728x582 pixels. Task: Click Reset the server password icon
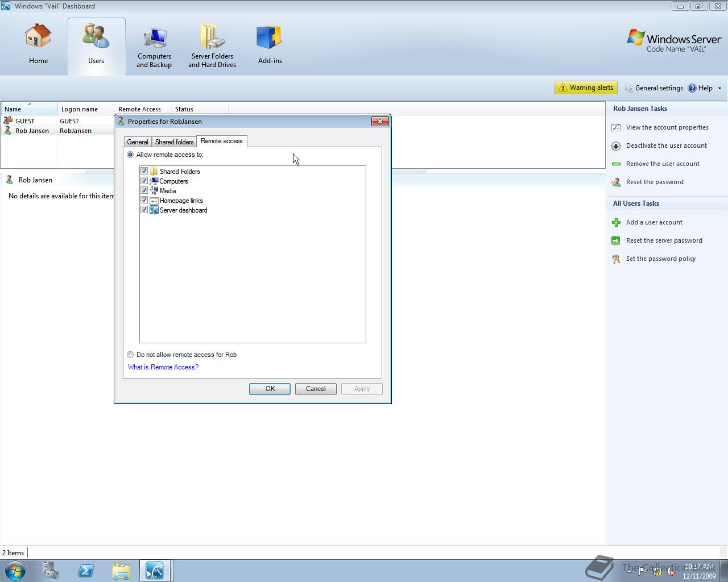point(616,241)
